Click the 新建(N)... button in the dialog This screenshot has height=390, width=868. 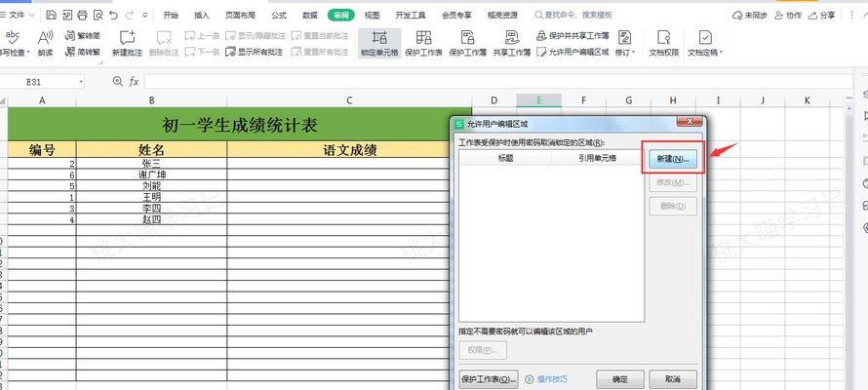pyautogui.click(x=672, y=158)
